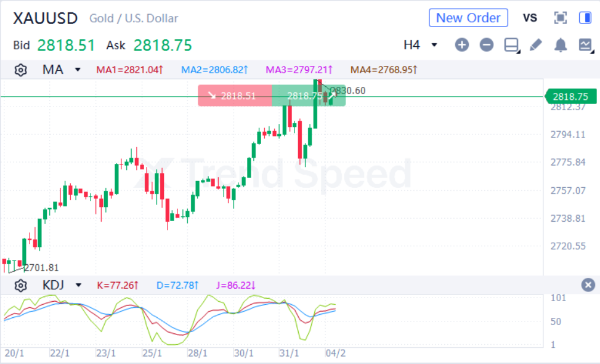
Task: Open MA indicator settings gear
Action: [20, 70]
